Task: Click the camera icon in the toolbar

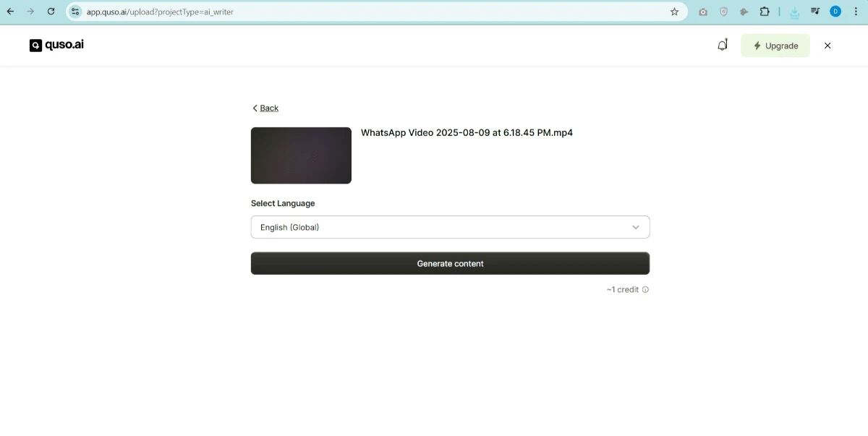Action: (702, 12)
